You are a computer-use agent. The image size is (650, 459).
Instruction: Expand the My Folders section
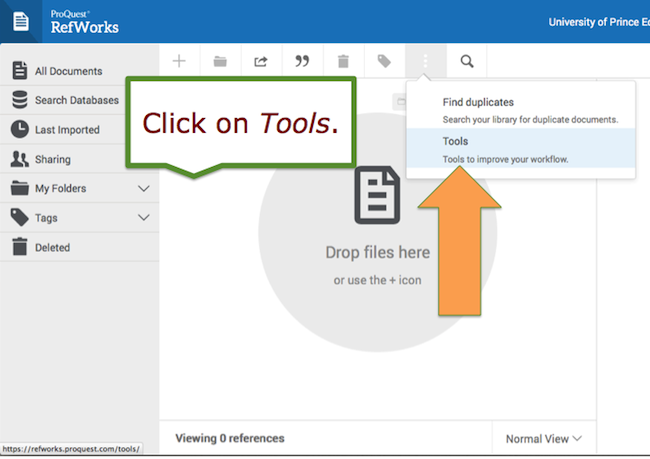pyautogui.click(x=143, y=188)
